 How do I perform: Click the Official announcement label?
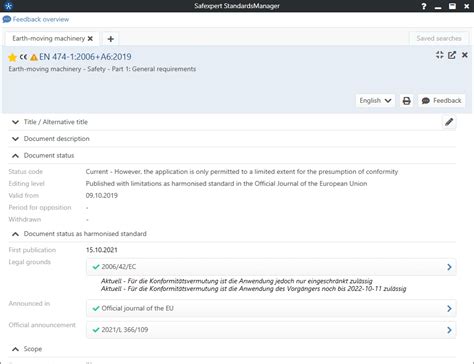[x=42, y=325]
